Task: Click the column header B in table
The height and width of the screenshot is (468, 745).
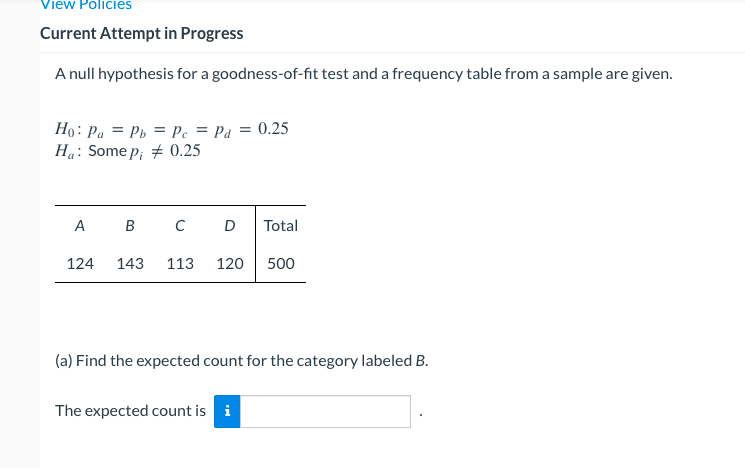Action: [x=130, y=226]
